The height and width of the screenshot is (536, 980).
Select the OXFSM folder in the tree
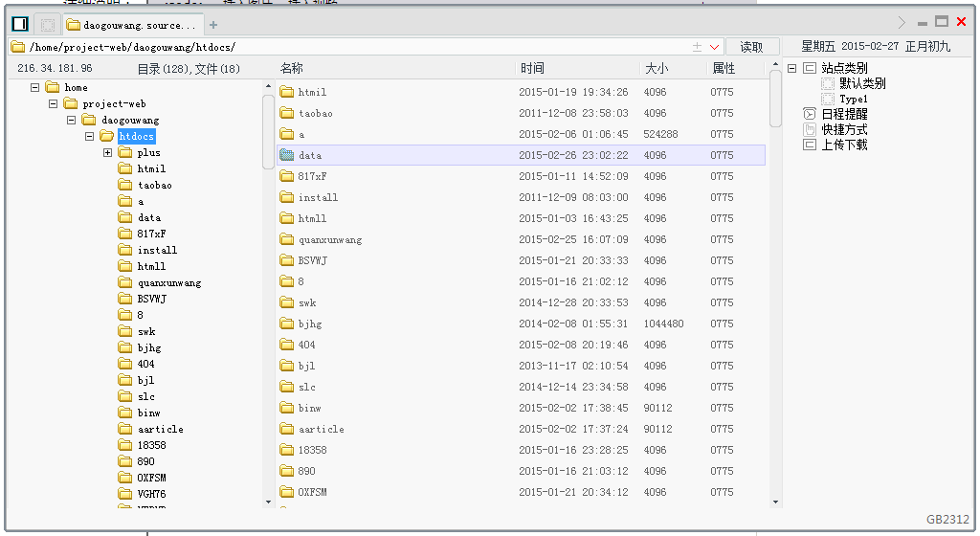coord(152,478)
